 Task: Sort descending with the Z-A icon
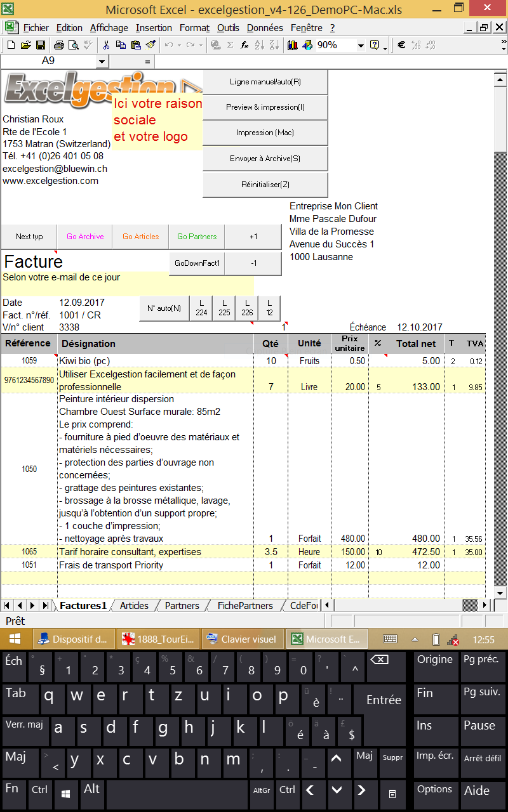[274, 45]
